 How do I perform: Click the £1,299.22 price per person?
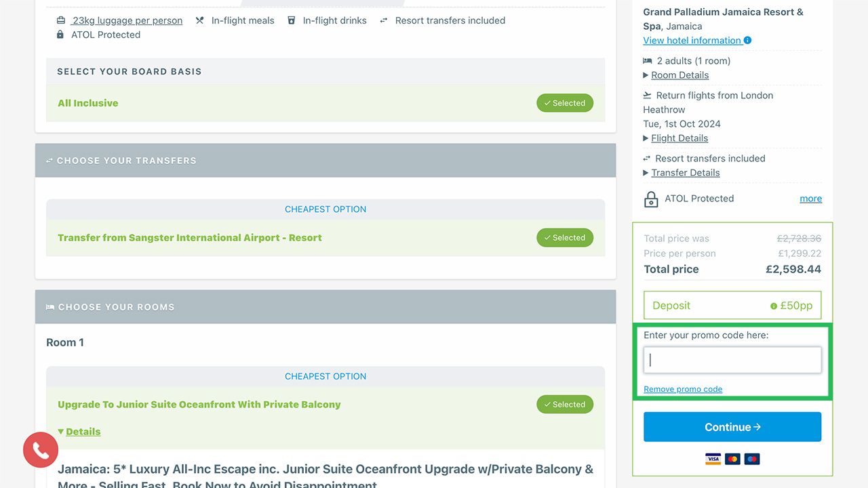coord(800,253)
